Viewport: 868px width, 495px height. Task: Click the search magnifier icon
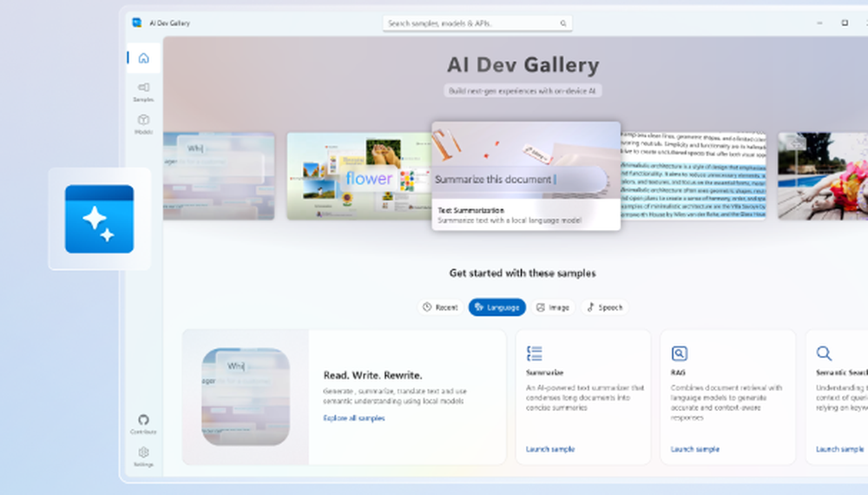coord(563,23)
